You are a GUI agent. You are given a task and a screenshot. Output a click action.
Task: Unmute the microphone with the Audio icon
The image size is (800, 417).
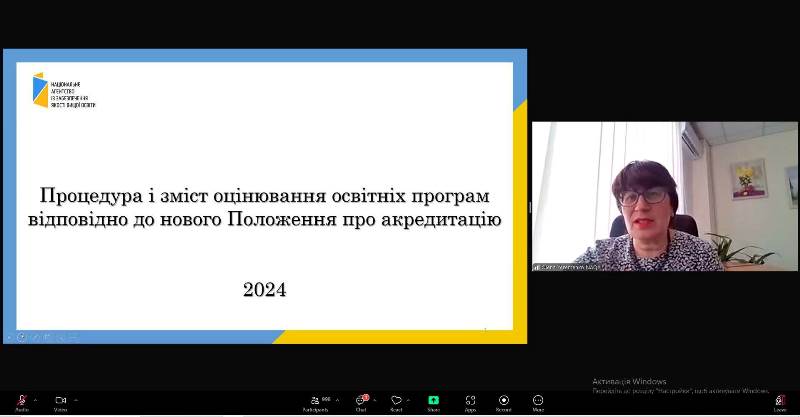pos(22,401)
